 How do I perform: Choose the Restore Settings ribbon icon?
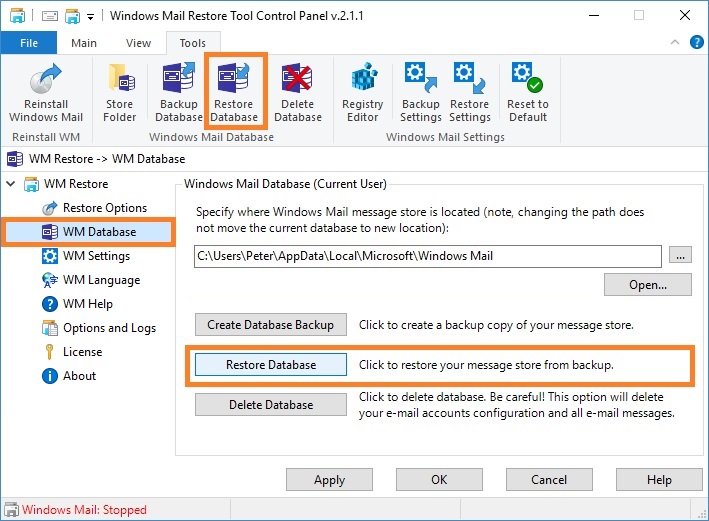469,92
